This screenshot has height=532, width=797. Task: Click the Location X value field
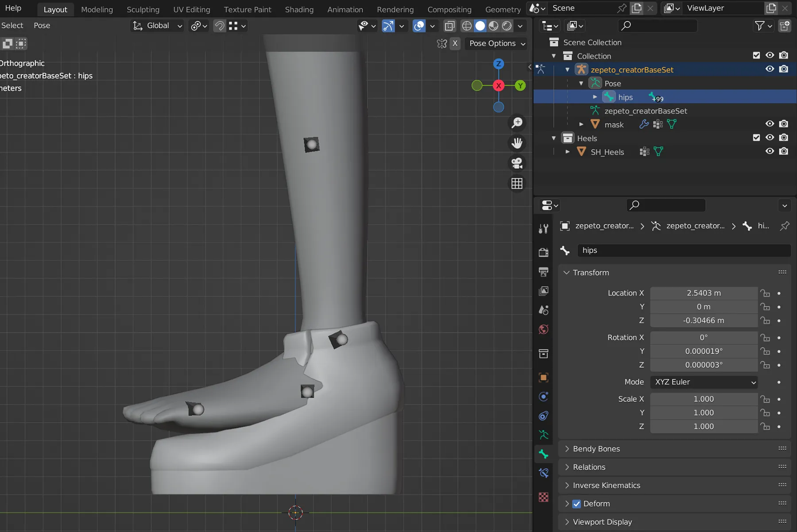pyautogui.click(x=704, y=293)
